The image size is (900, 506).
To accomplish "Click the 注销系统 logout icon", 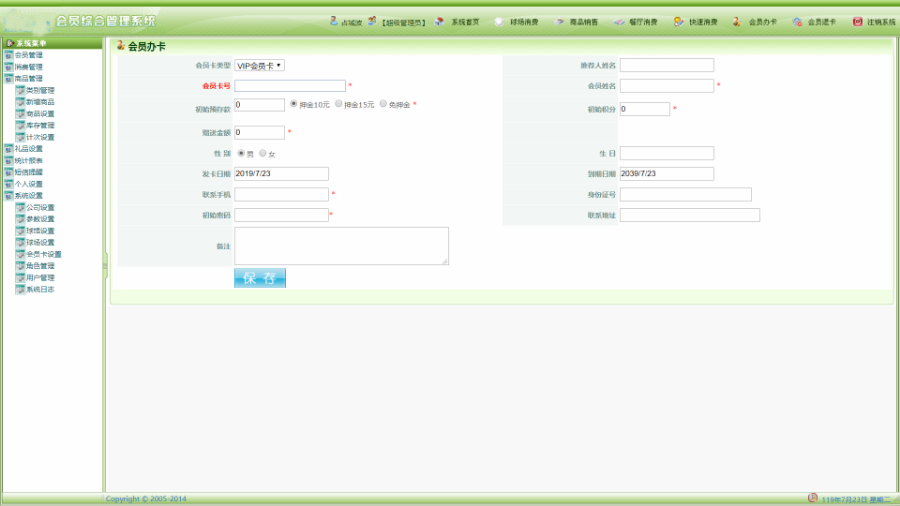I will point(857,21).
